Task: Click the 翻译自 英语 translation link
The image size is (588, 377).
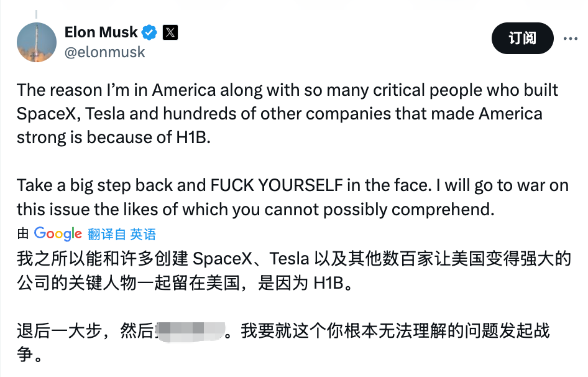Action: (x=122, y=234)
